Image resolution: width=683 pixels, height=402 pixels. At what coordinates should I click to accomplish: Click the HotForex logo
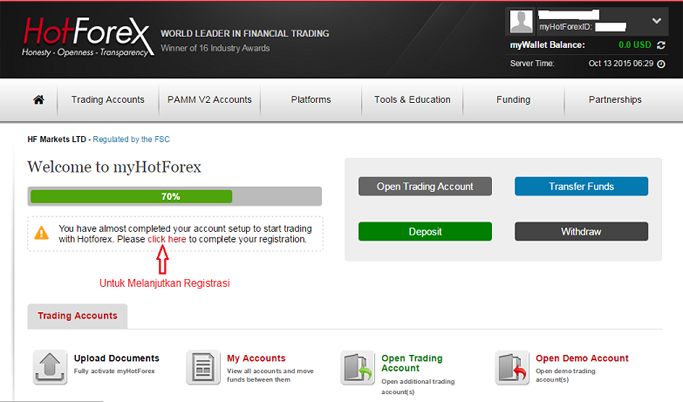(x=88, y=37)
